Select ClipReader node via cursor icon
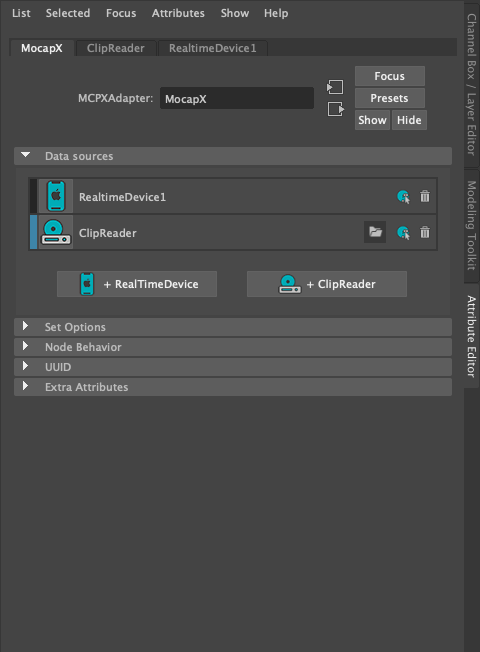The width and height of the screenshot is (480, 652). (x=403, y=232)
